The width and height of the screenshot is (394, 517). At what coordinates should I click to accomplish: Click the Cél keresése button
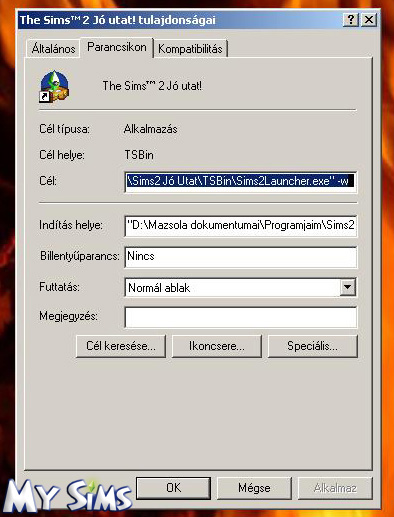(121, 346)
